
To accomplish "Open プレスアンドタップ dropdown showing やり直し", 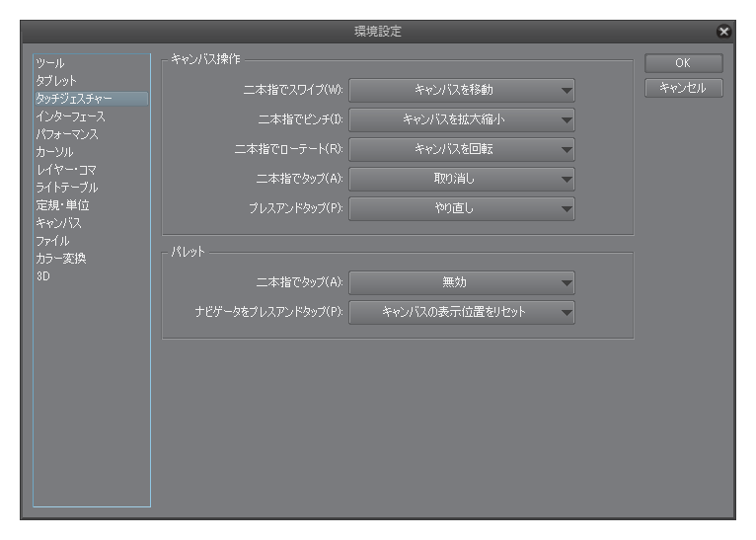I will [462, 208].
